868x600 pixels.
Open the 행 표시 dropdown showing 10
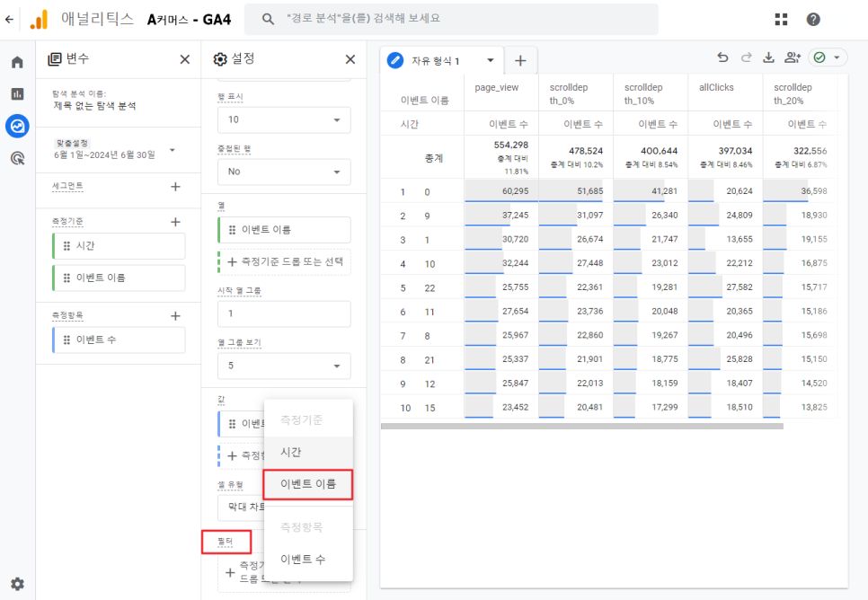[x=284, y=119]
